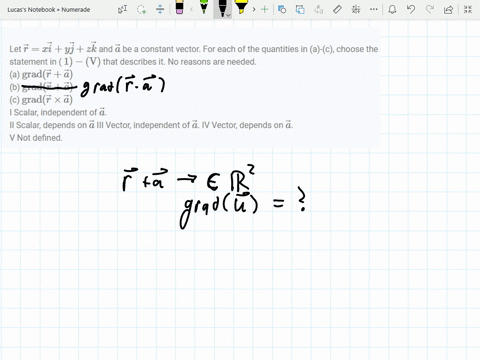Redo the last action
This screenshot has width=480, height=360.
[430, 9]
